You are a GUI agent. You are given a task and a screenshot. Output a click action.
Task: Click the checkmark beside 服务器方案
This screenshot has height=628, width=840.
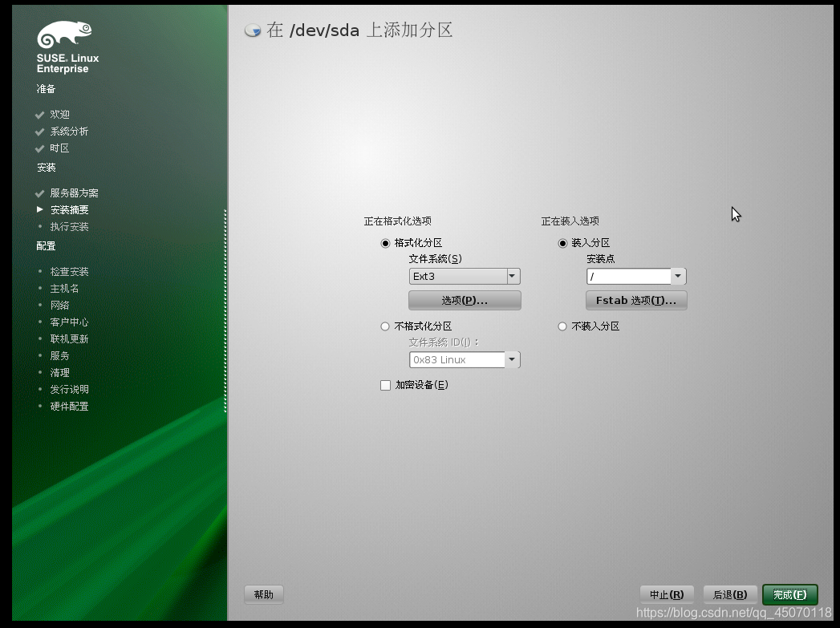click(x=39, y=193)
